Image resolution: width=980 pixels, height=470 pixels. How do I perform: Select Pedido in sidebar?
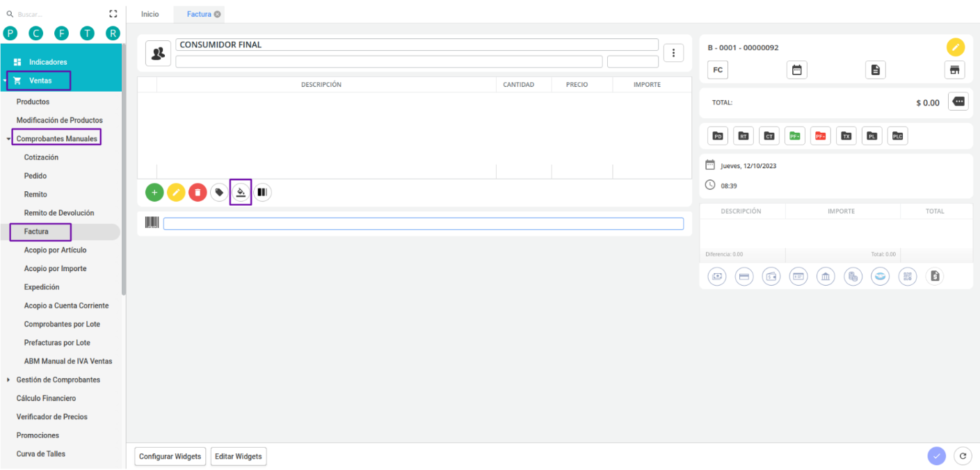point(35,176)
